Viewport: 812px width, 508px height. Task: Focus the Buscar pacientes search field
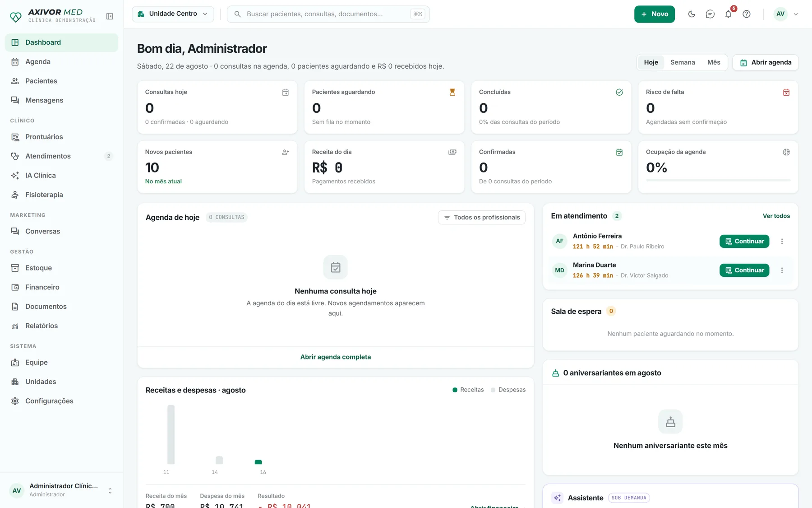pyautogui.click(x=328, y=14)
